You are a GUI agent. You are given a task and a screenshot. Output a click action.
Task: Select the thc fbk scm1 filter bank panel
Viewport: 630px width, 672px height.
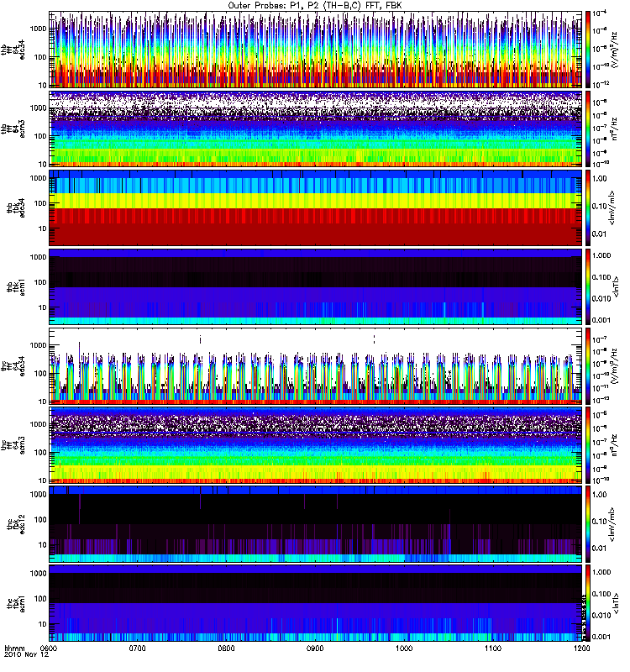coord(316,603)
